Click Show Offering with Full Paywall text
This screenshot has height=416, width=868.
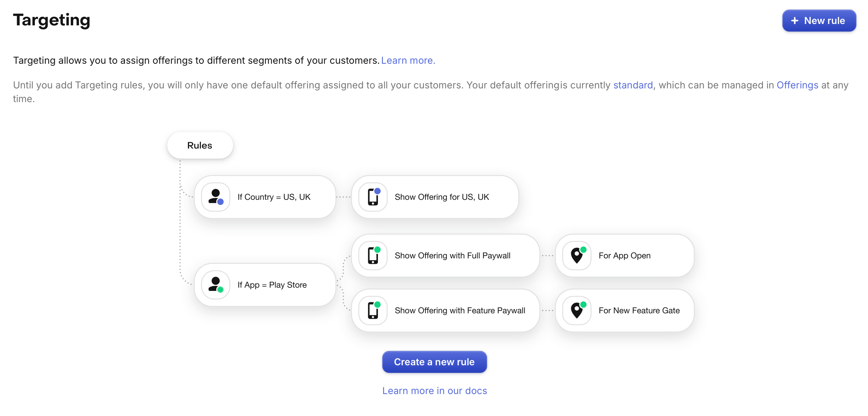click(x=452, y=256)
